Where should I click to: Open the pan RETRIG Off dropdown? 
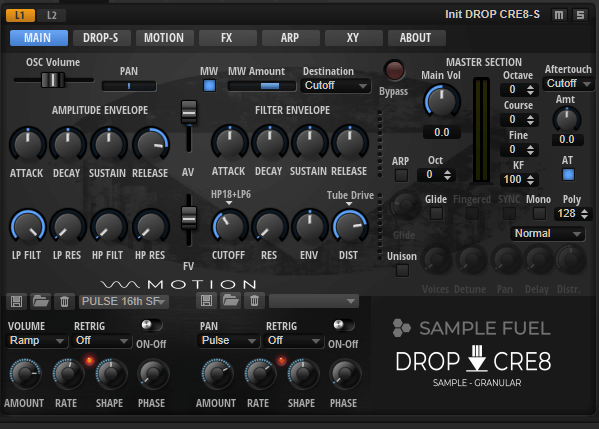tap(293, 340)
